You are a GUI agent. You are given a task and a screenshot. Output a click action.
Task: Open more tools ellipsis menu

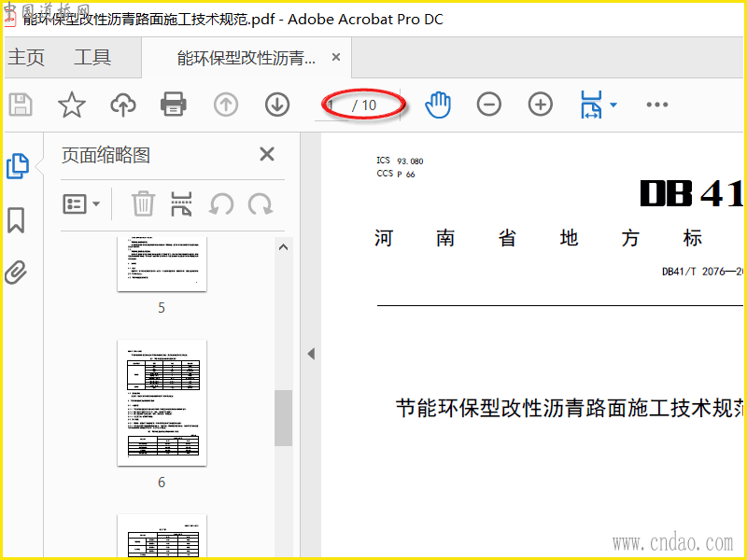(657, 105)
